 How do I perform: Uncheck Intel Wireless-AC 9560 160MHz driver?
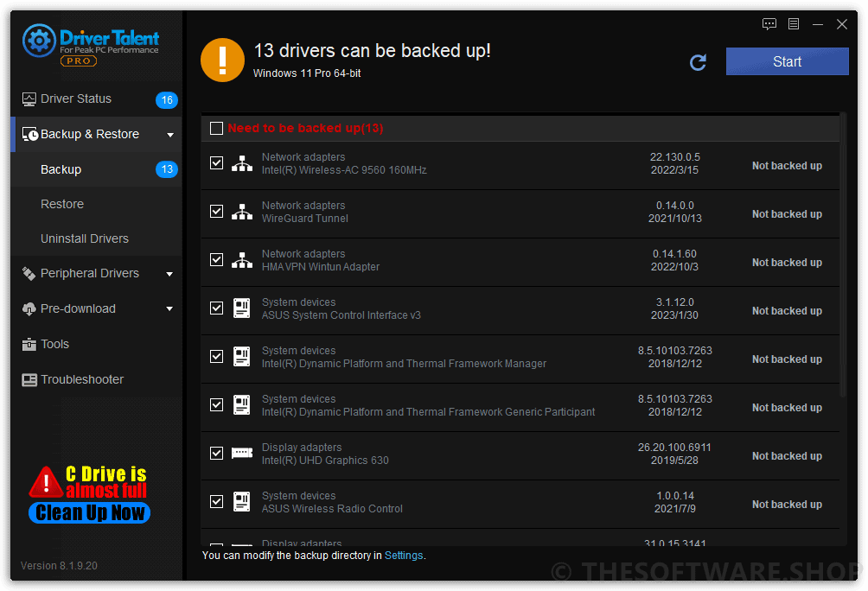[216, 163]
